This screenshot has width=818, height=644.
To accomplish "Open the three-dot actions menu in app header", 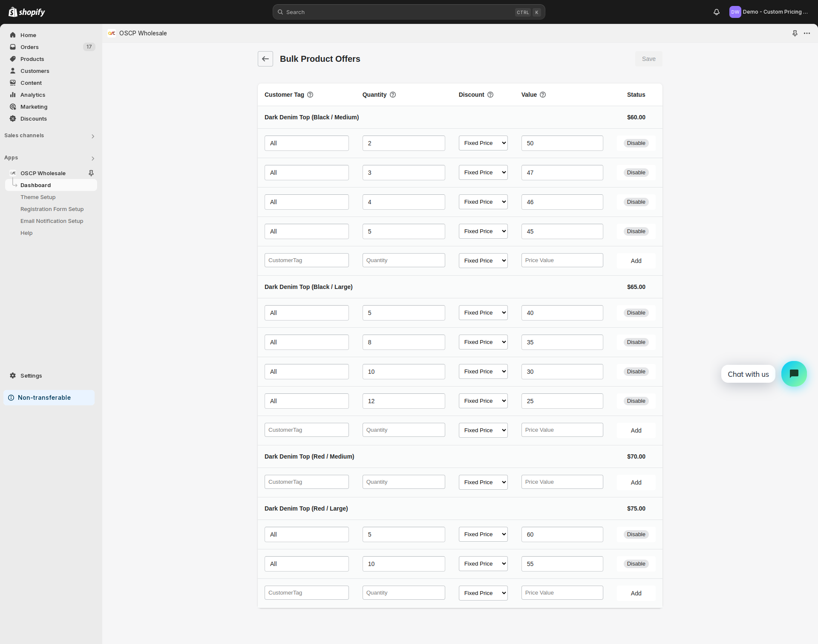I will (x=807, y=33).
